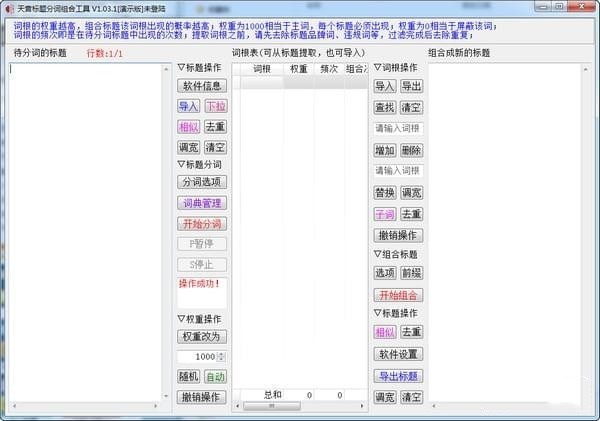Click 相似 button beside the 下拉 column's 去重
The width and height of the screenshot is (600, 421).
pos(188,127)
